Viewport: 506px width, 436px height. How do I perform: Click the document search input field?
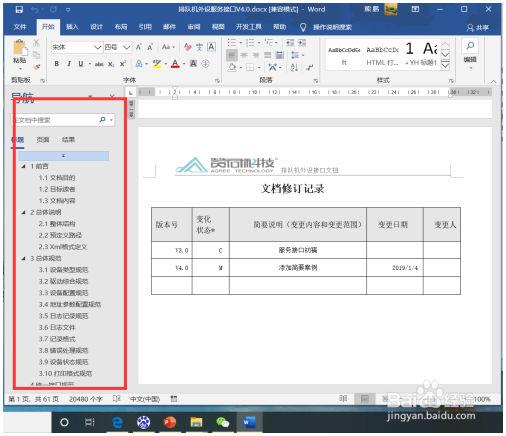[x=54, y=120]
